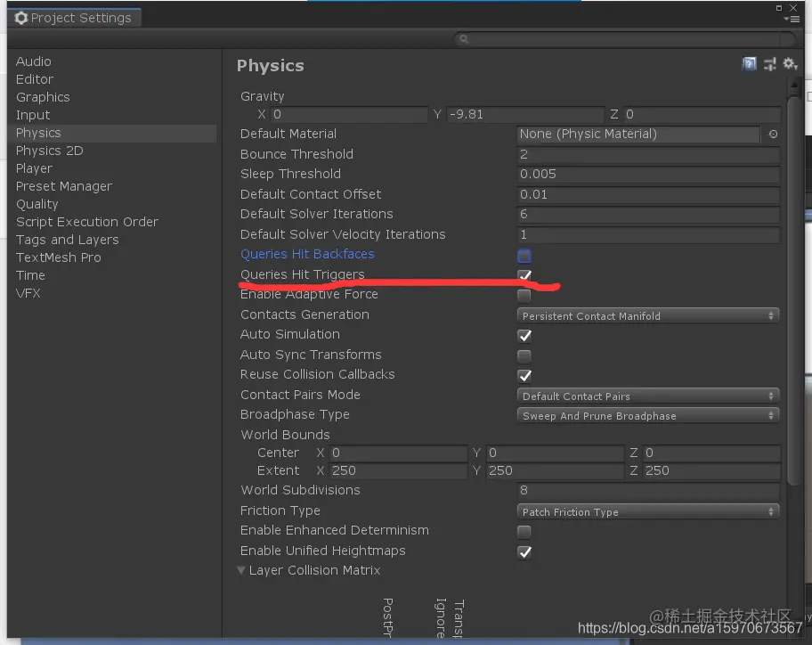Open the Physics settings gear menu
Viewport: 812px width, 645px height.
tap(791, 64)
